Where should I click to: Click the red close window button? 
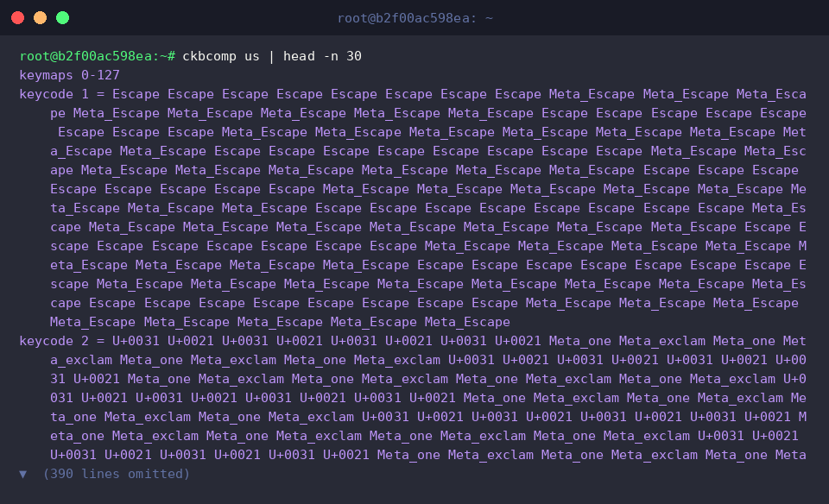pos(17,18)
